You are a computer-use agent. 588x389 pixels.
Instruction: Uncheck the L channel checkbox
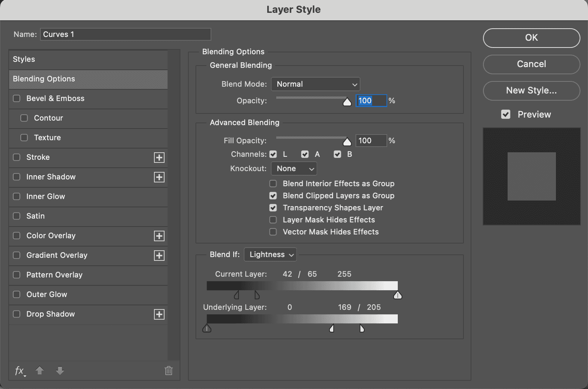click(273, 154)
